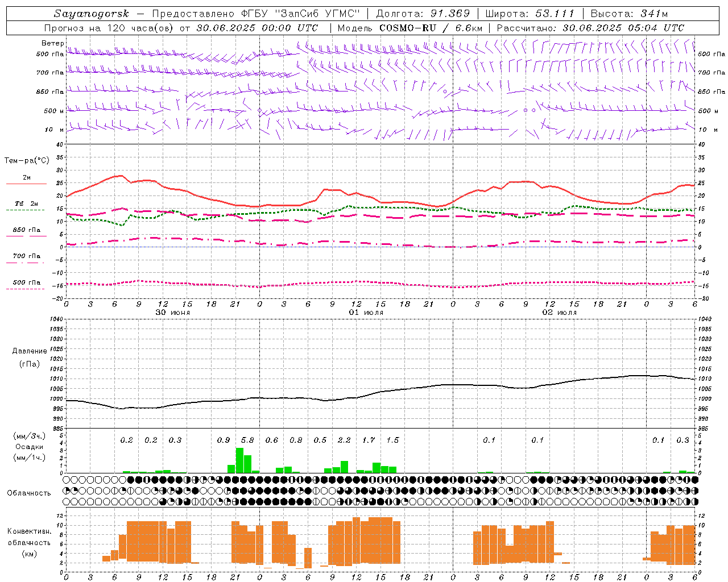Viewport: 728px width, 582px height.
Task: Click the 'Облачность' cloud cover label
Action: [29, 493]
